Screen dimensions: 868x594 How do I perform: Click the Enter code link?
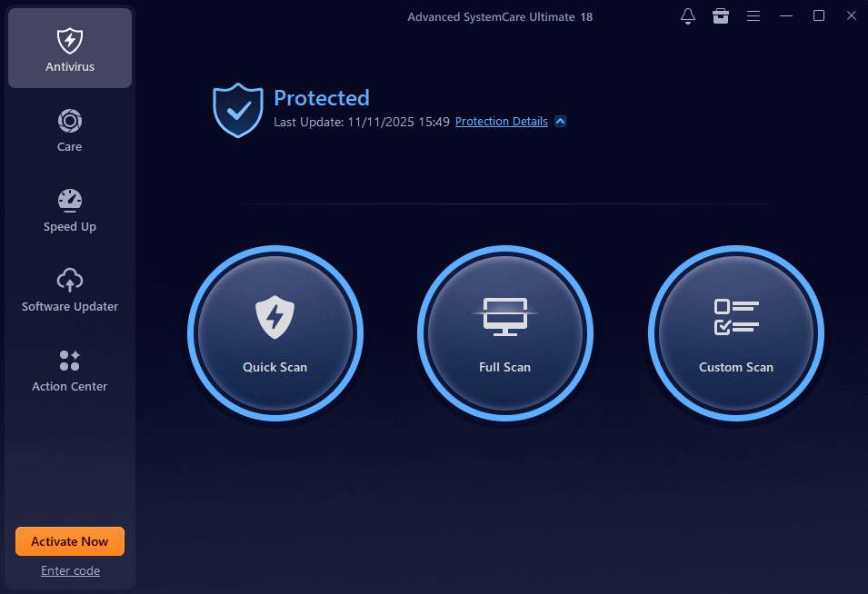coord(70,570)
